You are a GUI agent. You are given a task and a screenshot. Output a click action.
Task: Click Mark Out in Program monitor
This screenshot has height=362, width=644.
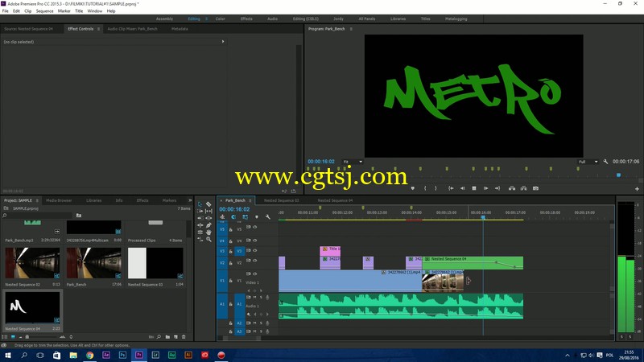tap(436, 188)
